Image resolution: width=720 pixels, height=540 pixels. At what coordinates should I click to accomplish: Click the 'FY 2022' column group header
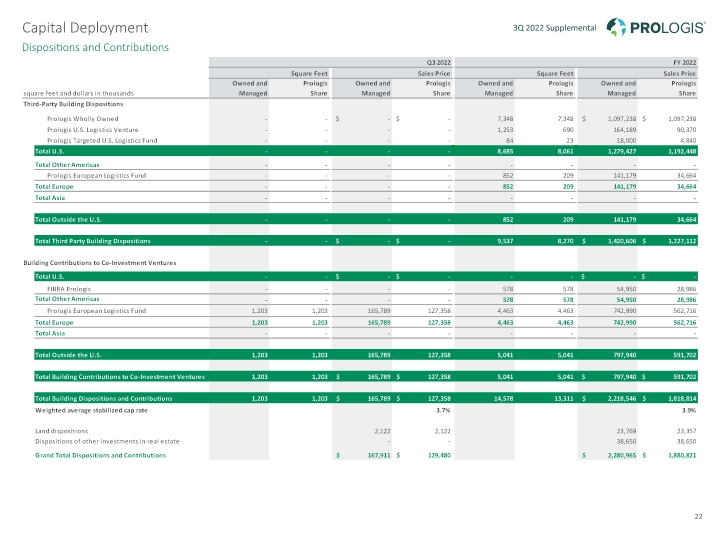pos(685,62)
